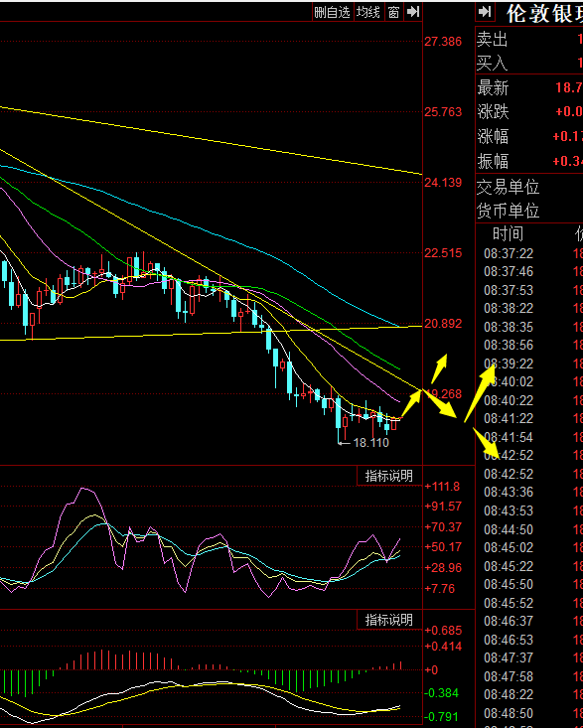Viewport: 583px width, 728px height.
Task: Click the +0.685 MACD axis value
Action: click(x=443, y=631)
